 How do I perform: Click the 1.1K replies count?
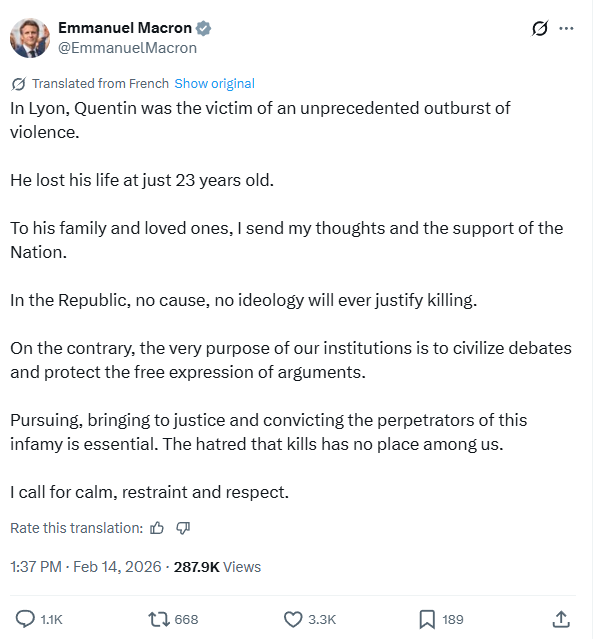(51, 619)
